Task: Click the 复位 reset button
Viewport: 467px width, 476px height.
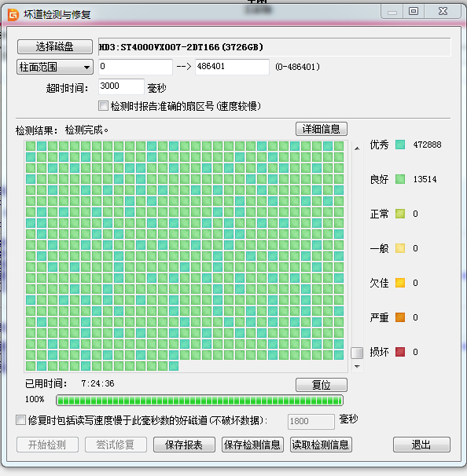Action: (322, 385)
